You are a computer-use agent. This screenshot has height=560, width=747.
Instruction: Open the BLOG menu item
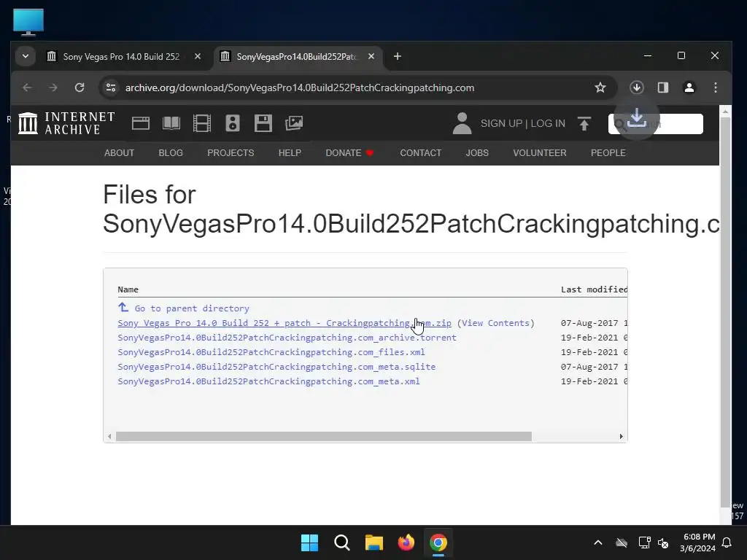pyautogui.click(x=171, y=153)
